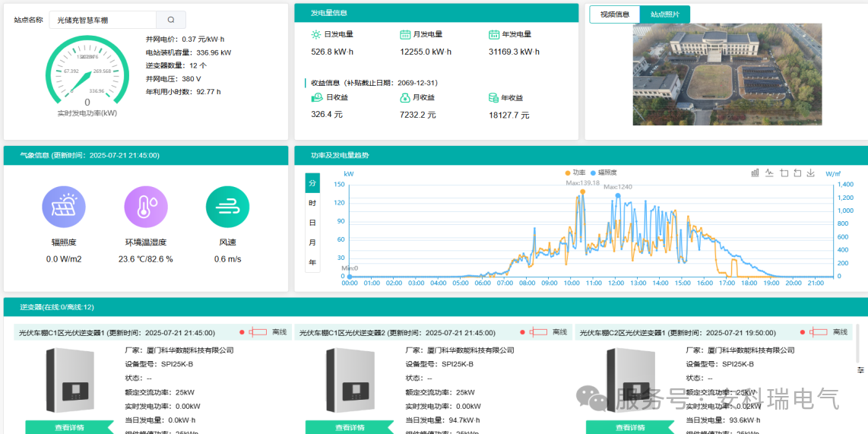Click the 年发电量 value 31169.3 kW·h
Image resolution: width=868 pixels, height=434 pixels.
[x=515, y=52]
